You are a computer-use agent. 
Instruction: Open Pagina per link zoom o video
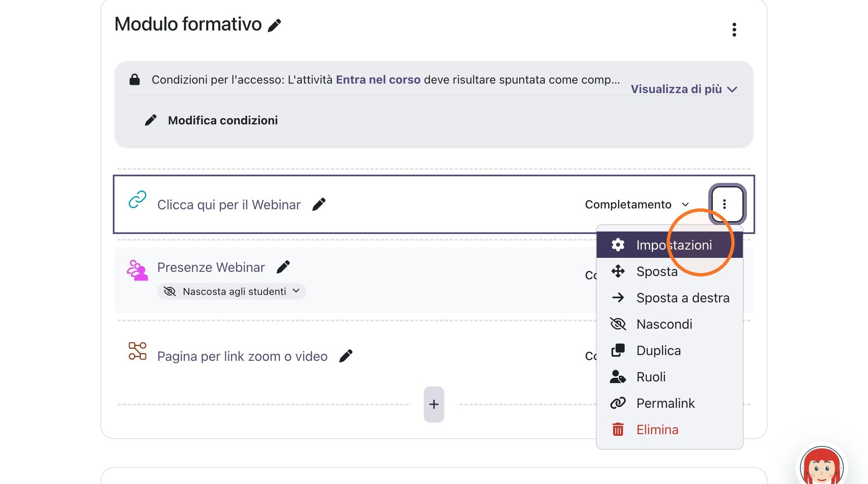[242, 356]
